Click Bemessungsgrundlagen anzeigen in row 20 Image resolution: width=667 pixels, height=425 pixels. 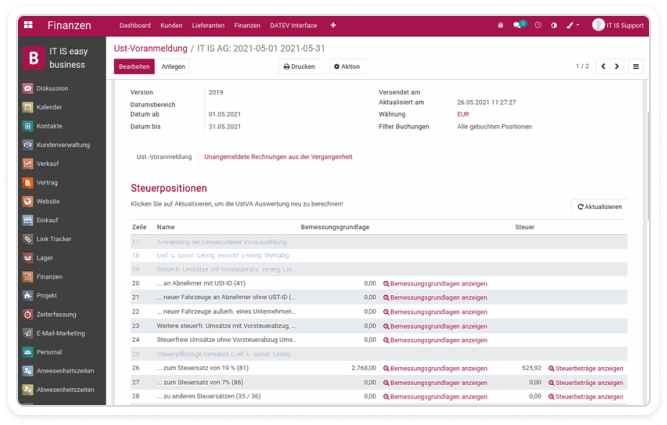pos(435,283)
